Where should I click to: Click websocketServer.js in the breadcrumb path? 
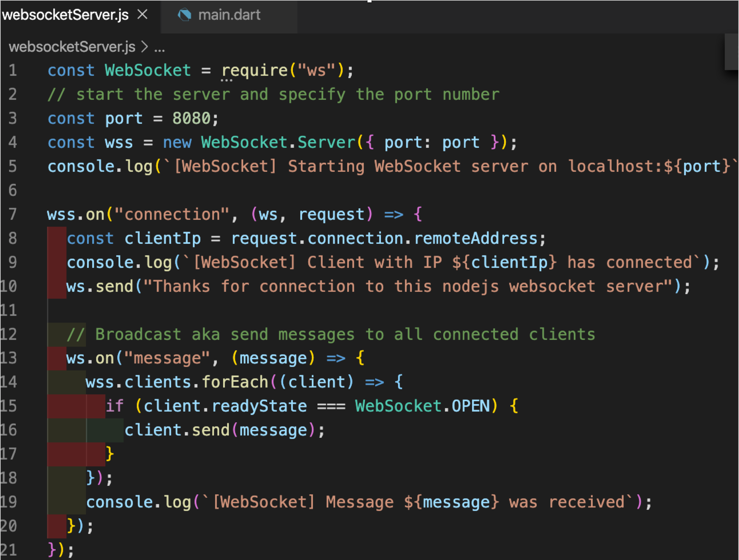click(72, 47)
